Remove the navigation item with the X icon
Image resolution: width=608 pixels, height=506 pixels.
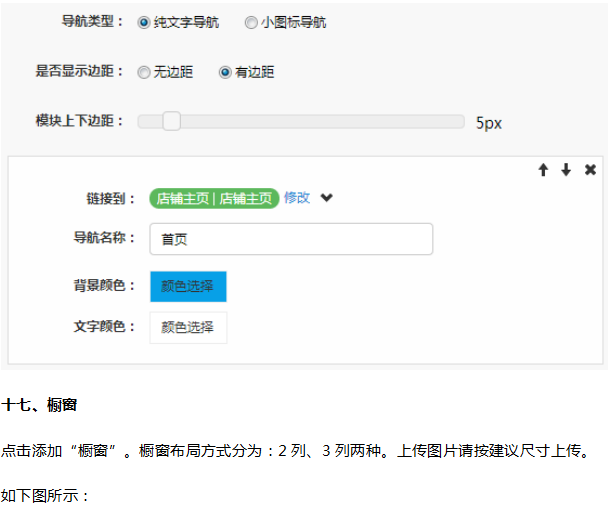click(590, 170)
